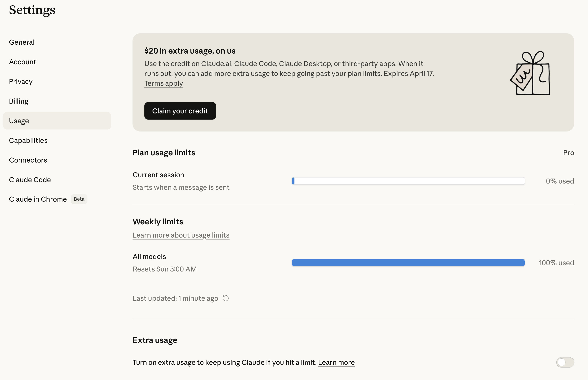Screen dimensions: 588x380
Task: Click the Current session progress bar
Action: pyautogui.click(x=408, y=181)
